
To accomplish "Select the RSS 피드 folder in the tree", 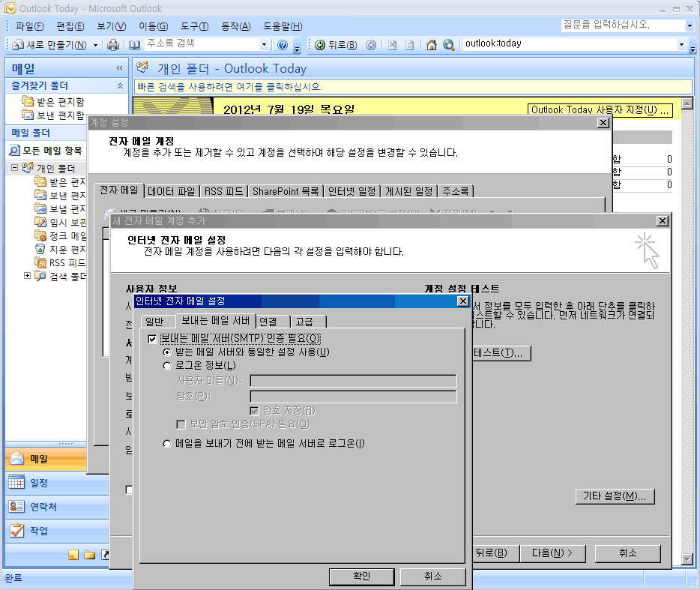I will (x=60, y=262).
